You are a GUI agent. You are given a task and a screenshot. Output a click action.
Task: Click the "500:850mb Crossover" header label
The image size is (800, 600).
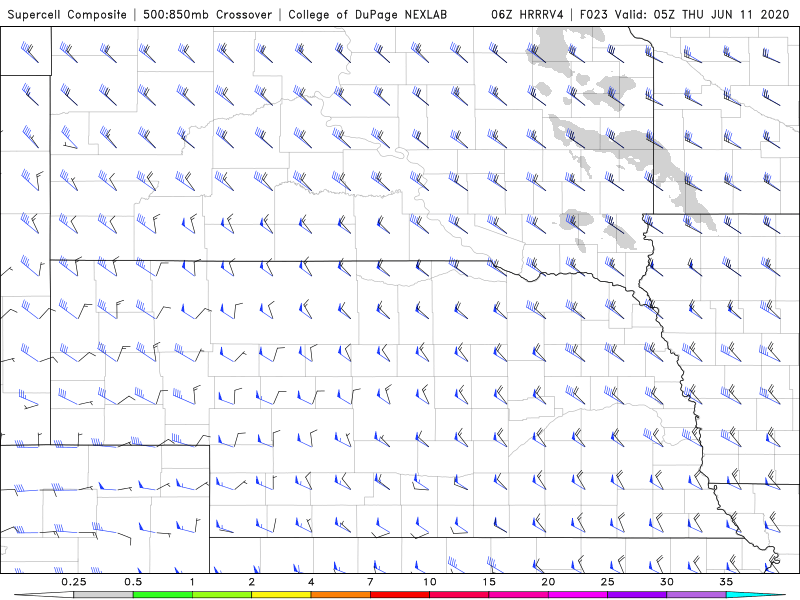208,14
